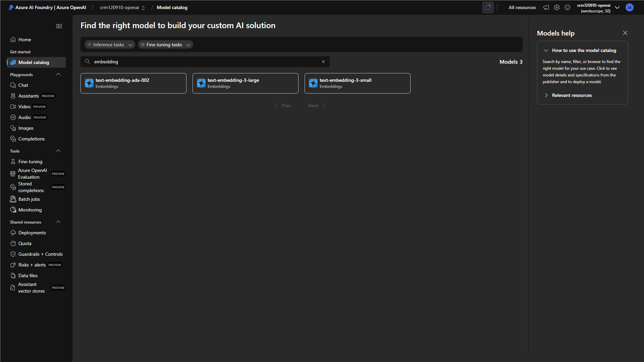Viewport: 644px width, 362px height.
Task: Close the Models help panel
Action: (625, 33)
